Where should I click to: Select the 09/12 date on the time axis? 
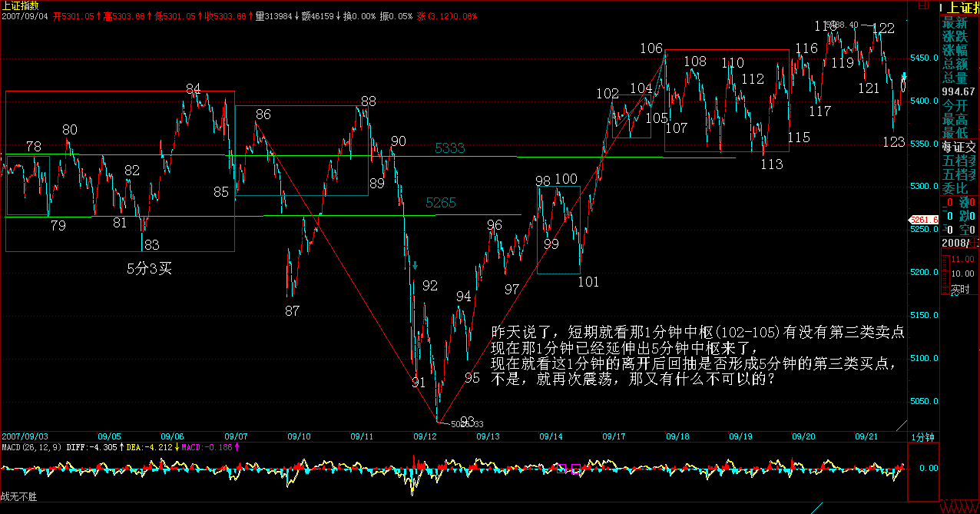coord(425,436)
